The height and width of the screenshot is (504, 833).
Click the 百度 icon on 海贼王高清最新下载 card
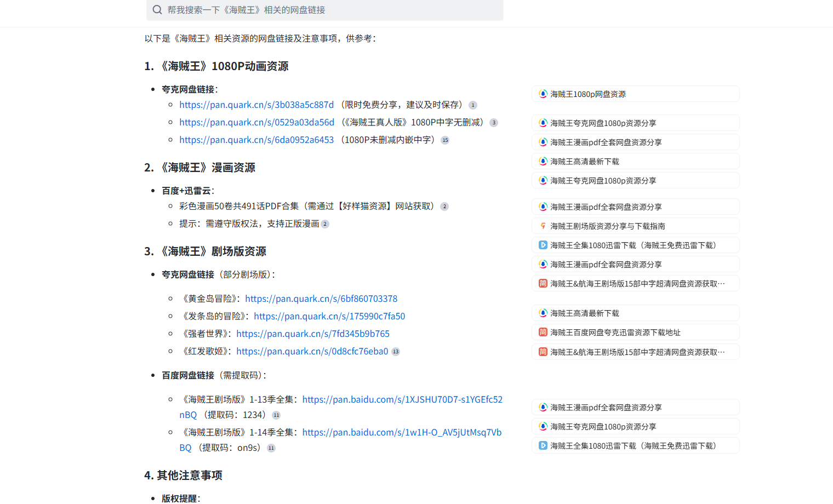click(x=543, y=161)
